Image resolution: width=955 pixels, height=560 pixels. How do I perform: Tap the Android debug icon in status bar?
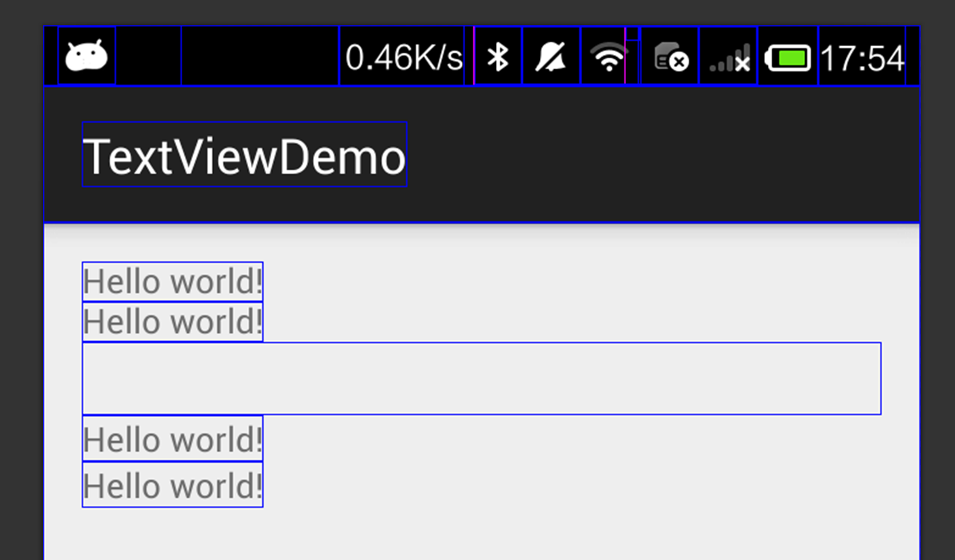(x=86, y=56)
